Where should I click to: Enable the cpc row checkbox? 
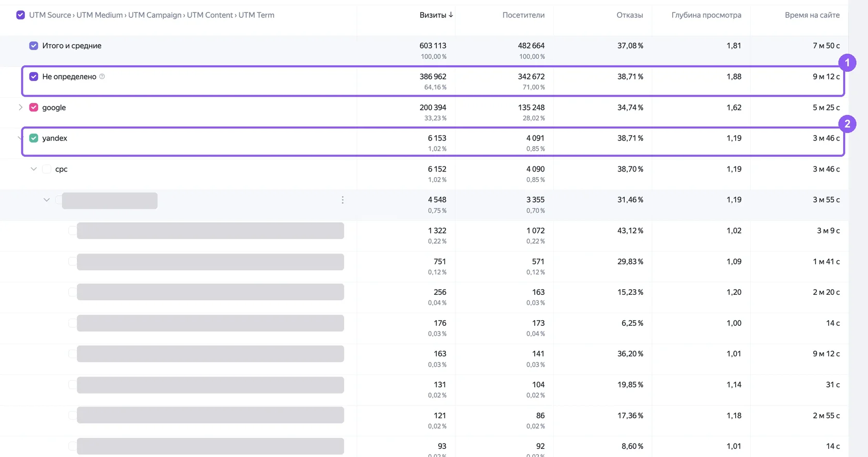(47, 169)
